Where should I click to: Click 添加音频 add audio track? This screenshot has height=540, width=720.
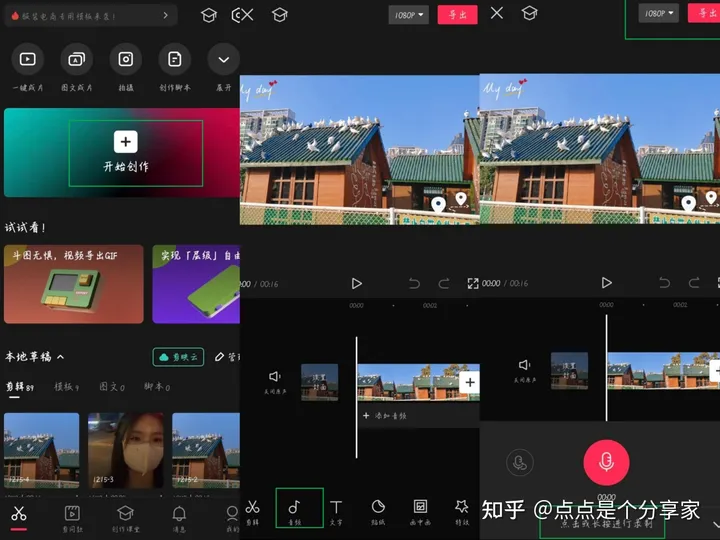point(385,416)
